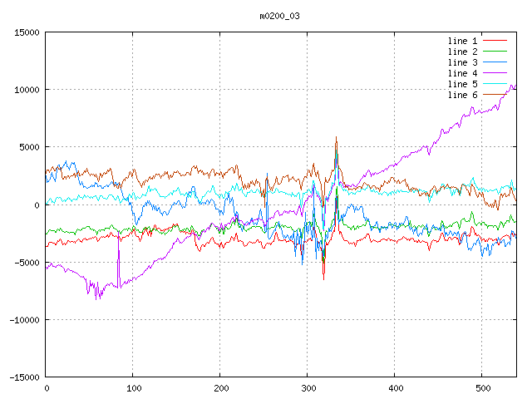Click the cyan line 5 legend sample
Viewport: 532px width, 399px height.
click(495, 83)
